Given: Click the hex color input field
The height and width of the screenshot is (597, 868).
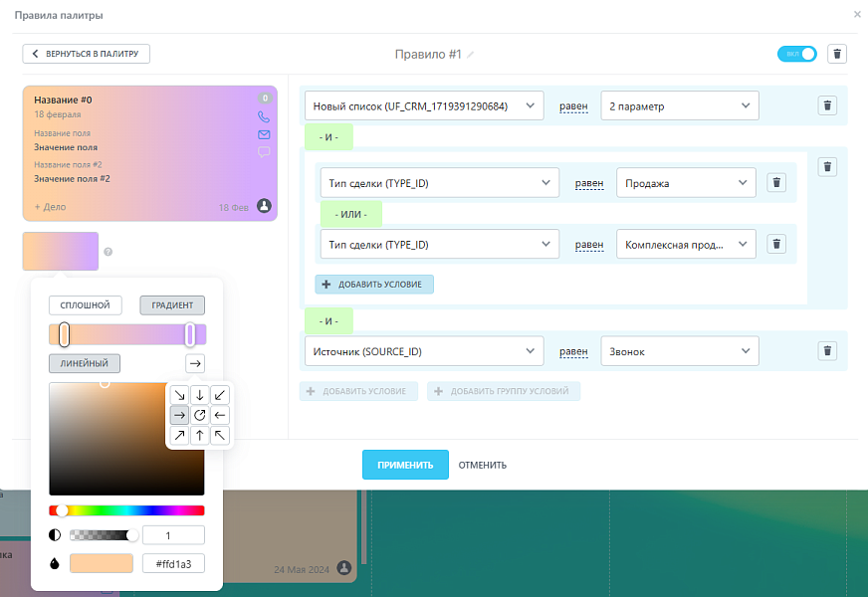Looking at the screenshot, I should (173, 563).
